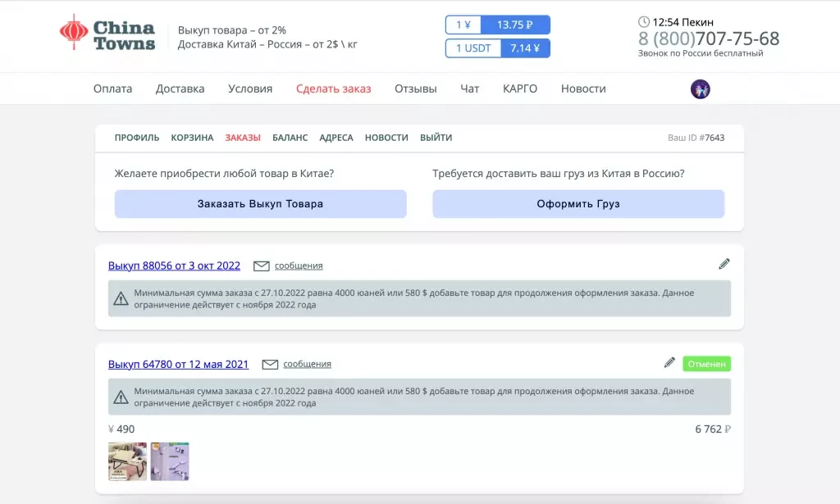The width and height of the screenshot is (840, 504).
Task: Click the China Towns lantern logo
Action: (x=107, y=33)
